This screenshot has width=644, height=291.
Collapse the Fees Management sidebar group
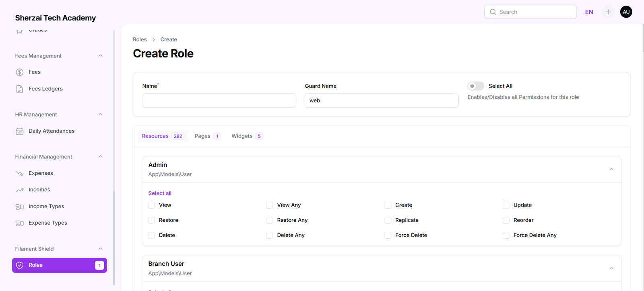point(100,56)
